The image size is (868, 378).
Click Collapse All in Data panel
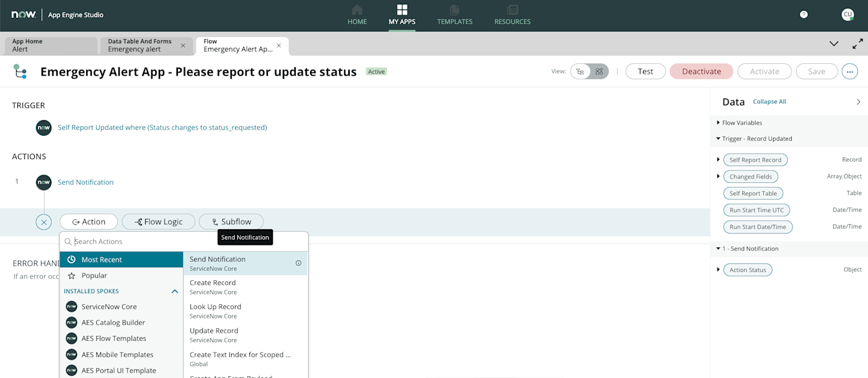769,102
